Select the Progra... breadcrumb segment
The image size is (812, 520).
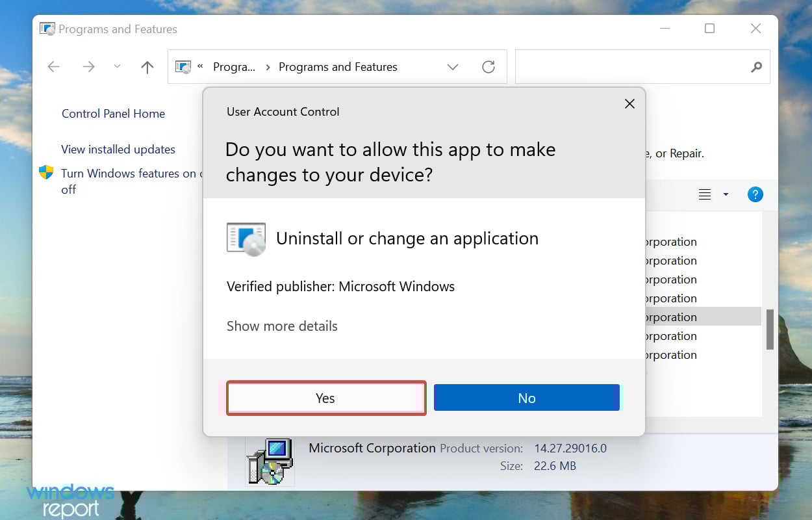(234, 67)
